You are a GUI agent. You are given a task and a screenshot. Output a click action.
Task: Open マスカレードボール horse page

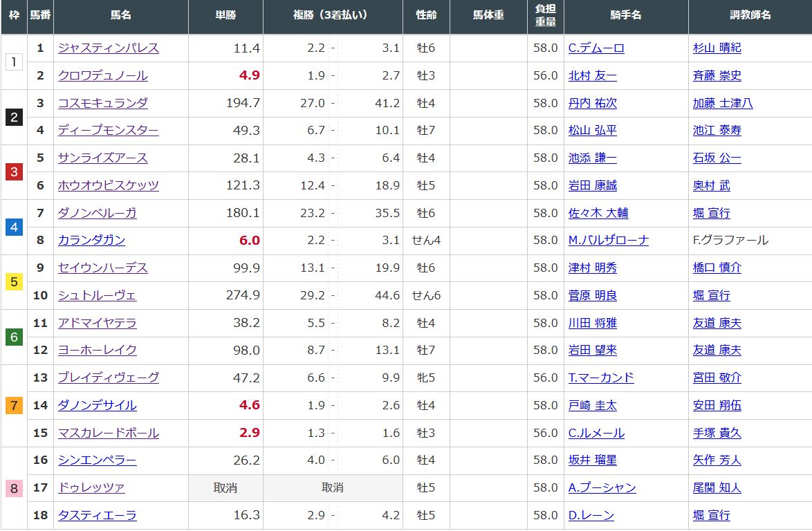[x=109, y=433]
